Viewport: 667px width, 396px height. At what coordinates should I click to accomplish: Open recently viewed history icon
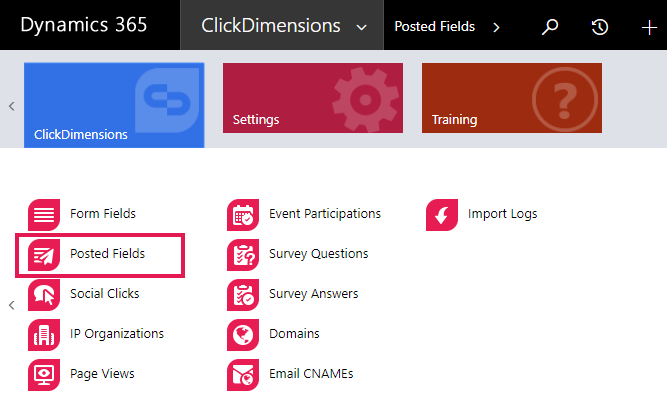600,27
